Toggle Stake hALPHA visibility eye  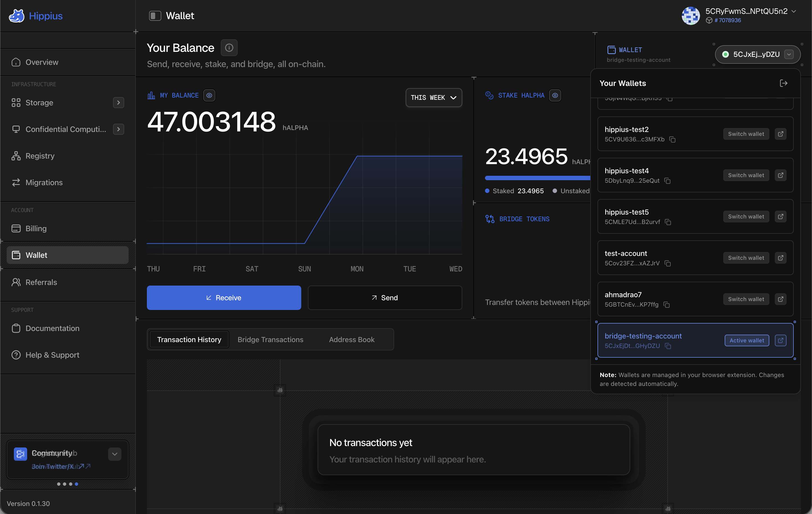point(555,95)
